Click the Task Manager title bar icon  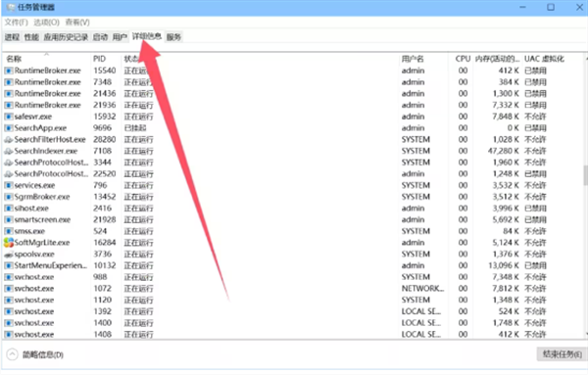click(11, 7)
